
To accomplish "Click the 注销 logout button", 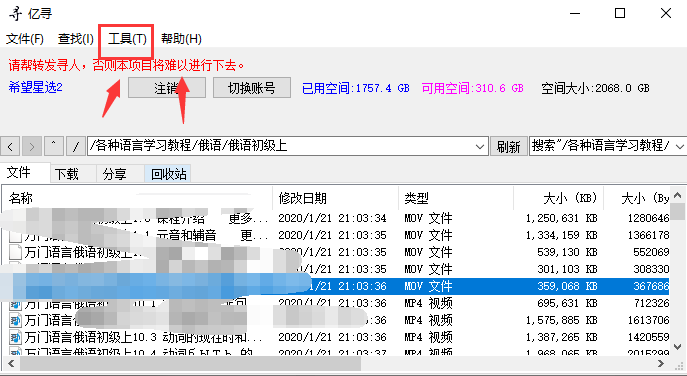I will point(167,88).
